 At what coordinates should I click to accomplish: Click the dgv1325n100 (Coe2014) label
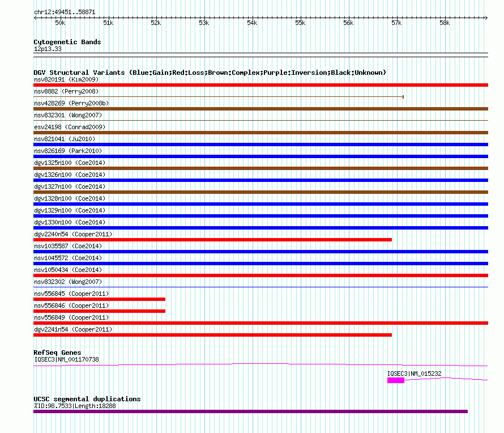(70, 163)
